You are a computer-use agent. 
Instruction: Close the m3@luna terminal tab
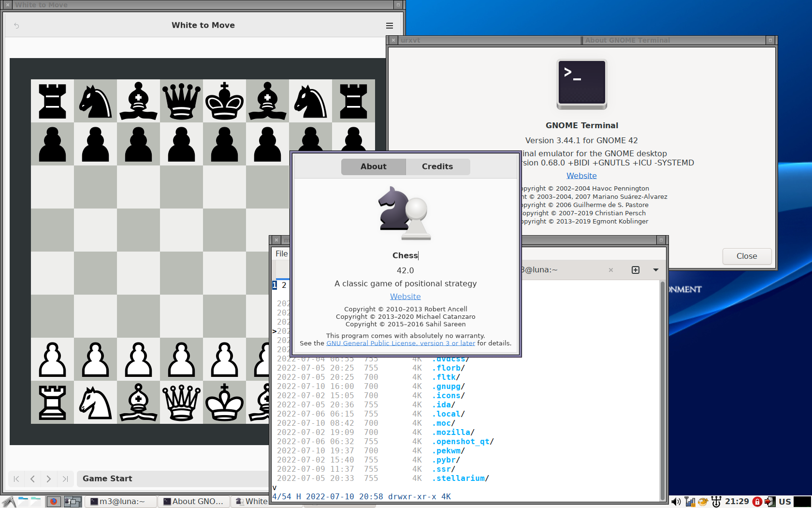[x=611, y=270]
